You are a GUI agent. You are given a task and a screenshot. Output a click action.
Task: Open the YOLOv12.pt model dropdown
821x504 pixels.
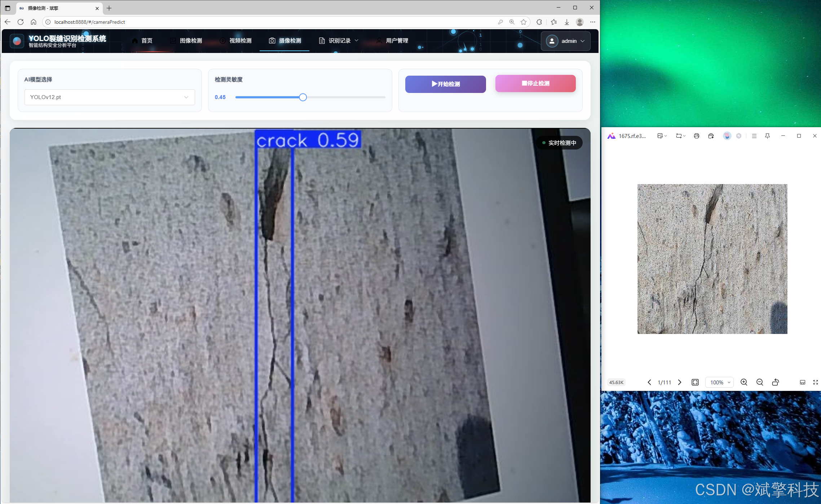tap(110, 97)
